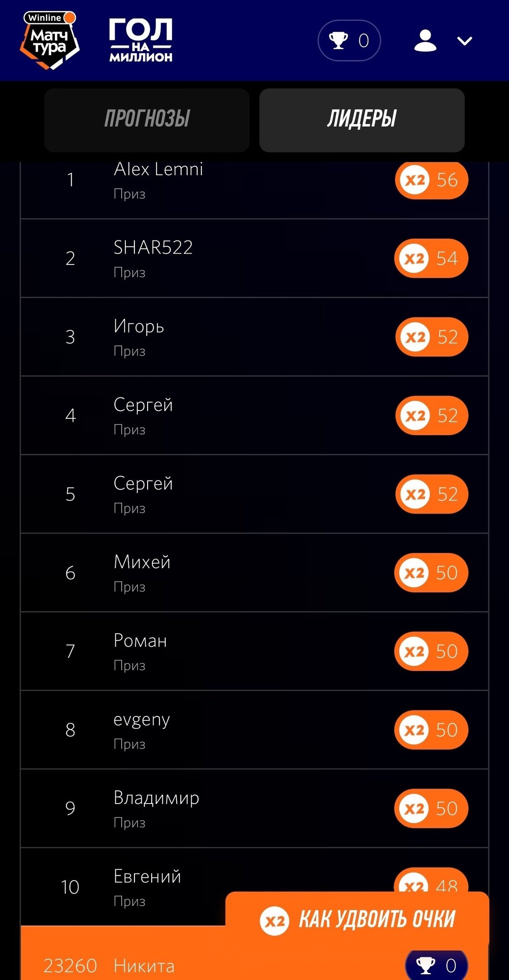Tap the Гол на миллион logo
This screenshot has height=980, width=509.
click(141, 40)
